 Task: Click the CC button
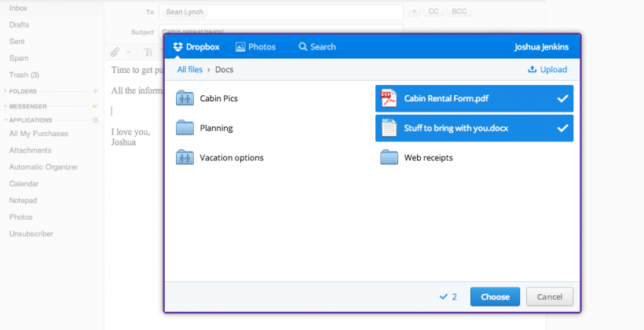(x=434, y=12)
